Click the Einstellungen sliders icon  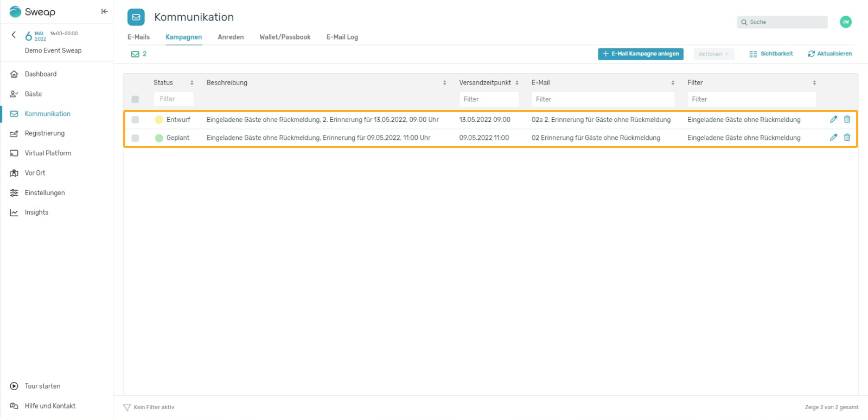coord(14,193)
